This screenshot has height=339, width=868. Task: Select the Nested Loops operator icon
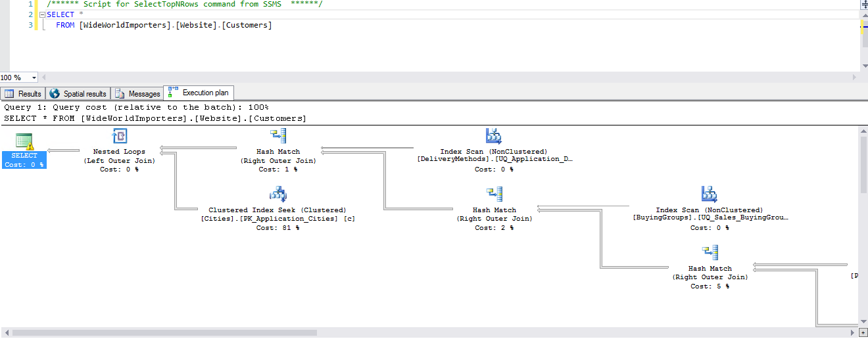click(x=119, y=137)
